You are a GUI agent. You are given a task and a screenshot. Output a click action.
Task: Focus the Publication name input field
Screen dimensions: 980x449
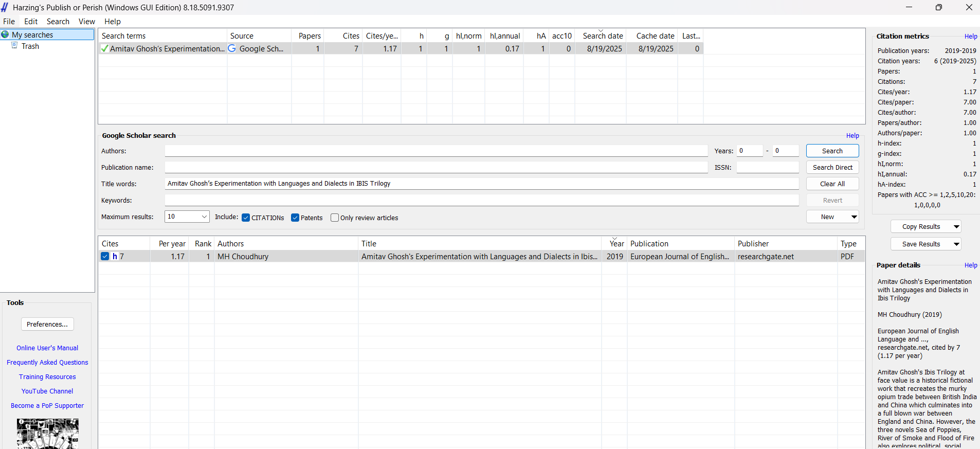point(436,167)
